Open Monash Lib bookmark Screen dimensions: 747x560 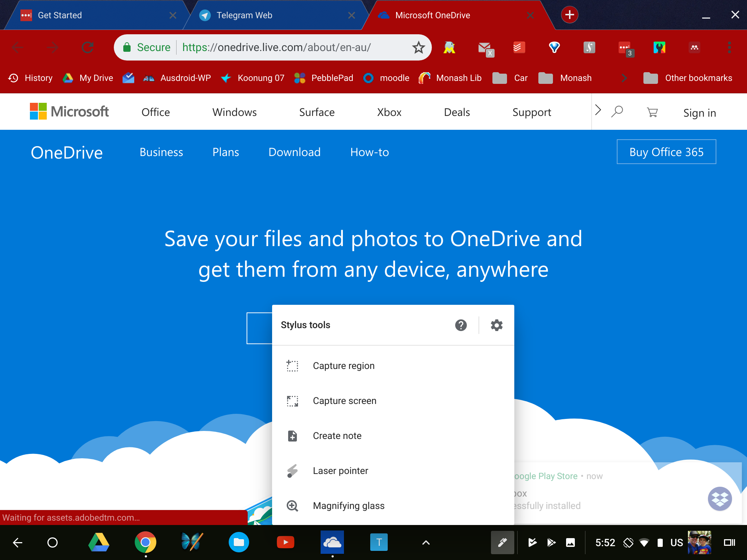point(450,78)
